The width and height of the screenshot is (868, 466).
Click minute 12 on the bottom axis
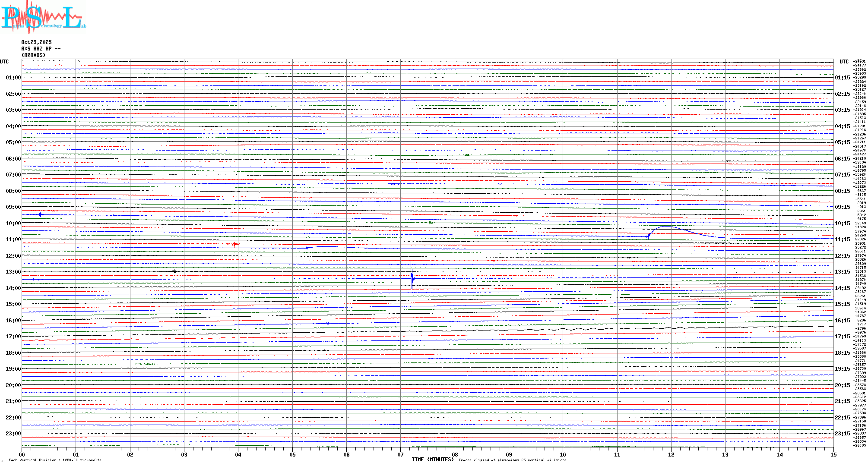[x=671, y=454]
